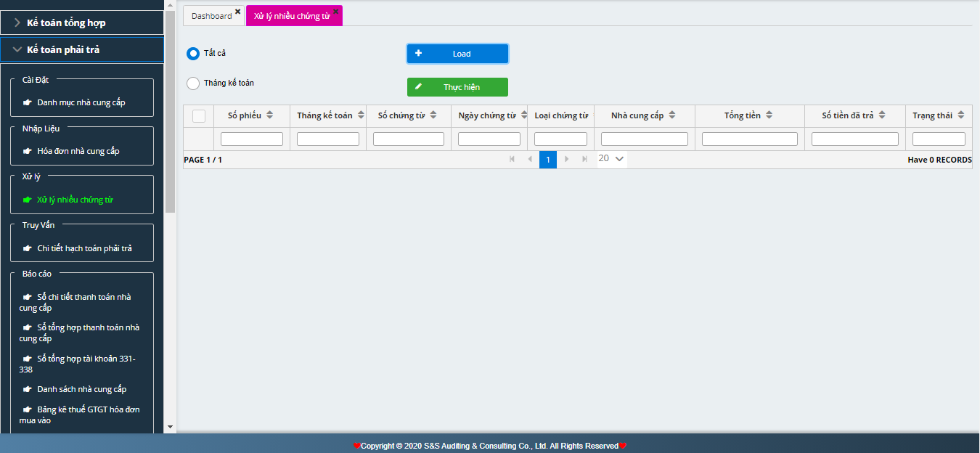Sort by Nhà cung cấp column icon
This screenshot has height=453, width=980.
(x=672, y=115)
